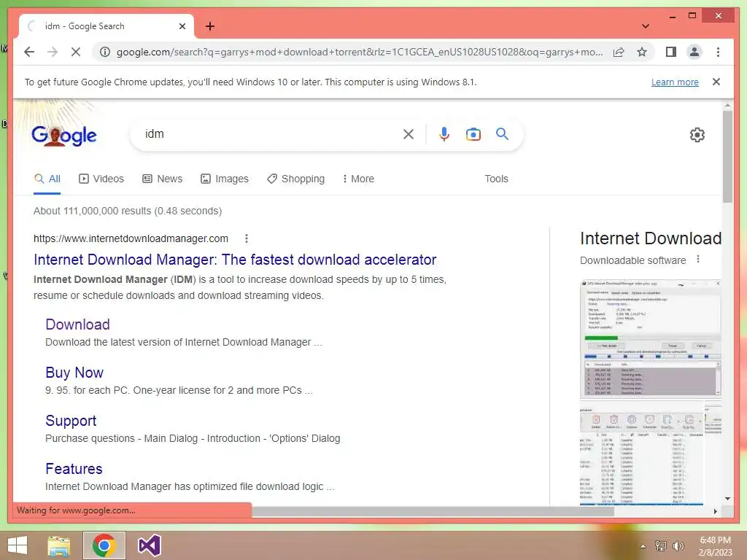The image size is (747, 560).
Task: Open the Download sitelink
Action: click(77, 324)
